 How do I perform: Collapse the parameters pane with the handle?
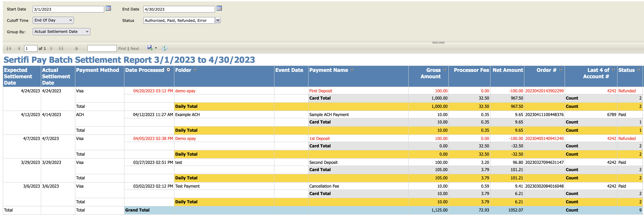(x=438, y=42)
